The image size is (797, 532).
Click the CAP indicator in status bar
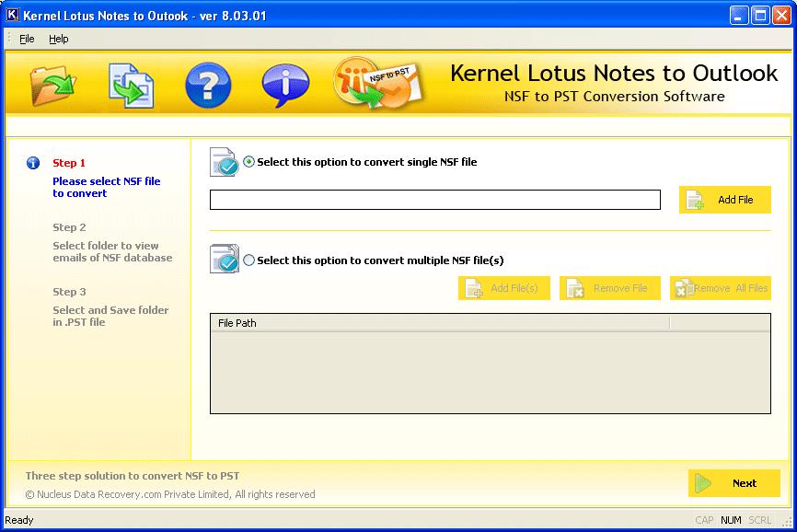pyautogui.click(x=704, y=520)
